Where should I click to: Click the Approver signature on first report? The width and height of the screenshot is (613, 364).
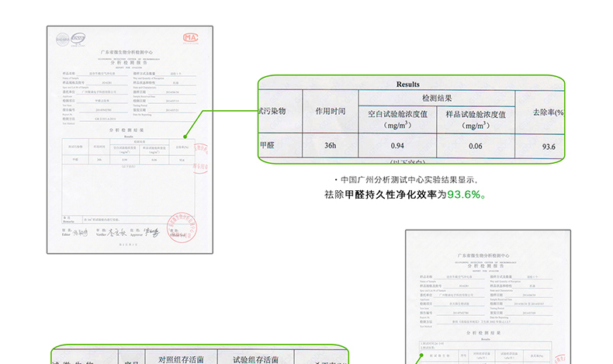(151, 233)
